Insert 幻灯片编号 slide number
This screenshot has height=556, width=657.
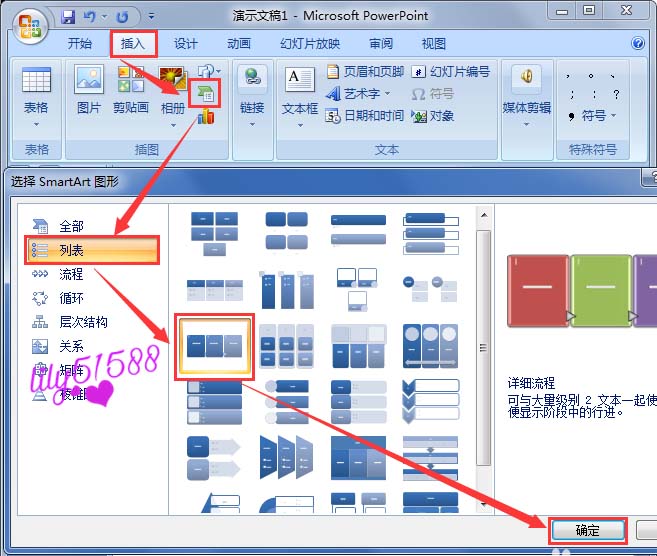coord(451,72)
